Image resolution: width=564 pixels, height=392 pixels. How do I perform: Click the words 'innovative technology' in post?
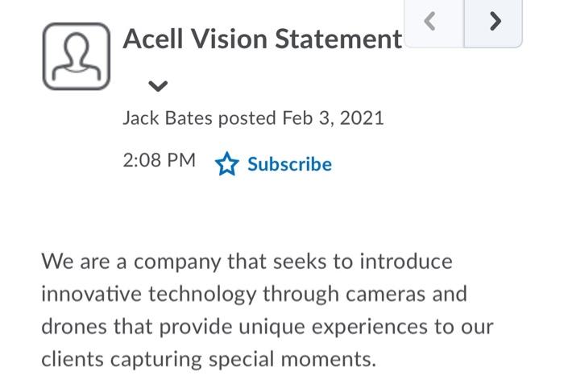(x=149, y=295)
